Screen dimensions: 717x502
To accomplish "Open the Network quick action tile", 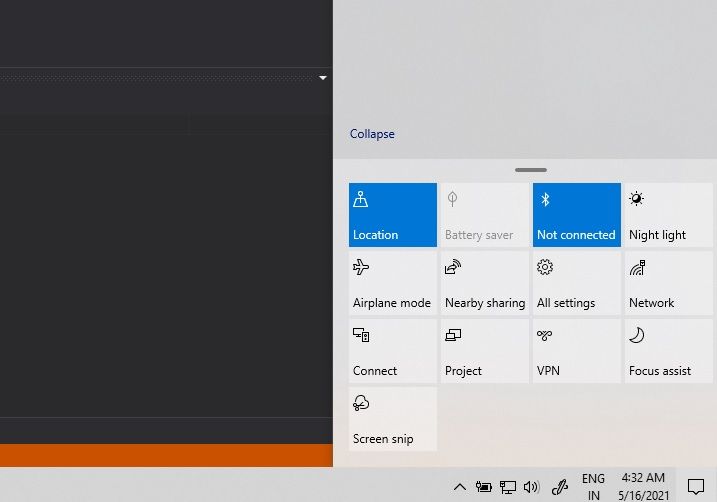I will (x=669, y=283).
